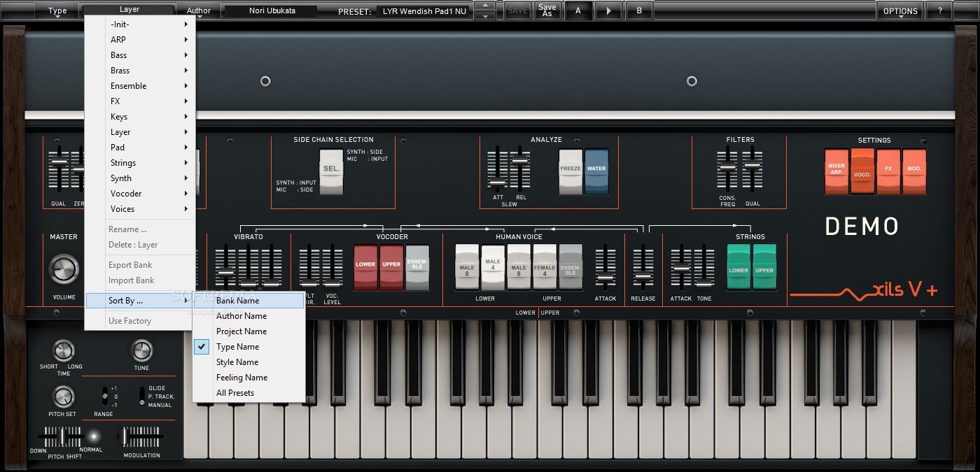The height and width of the screenshot is (472, 980).
Task: Select preset comparison slot B
Action: coord(639,11)
